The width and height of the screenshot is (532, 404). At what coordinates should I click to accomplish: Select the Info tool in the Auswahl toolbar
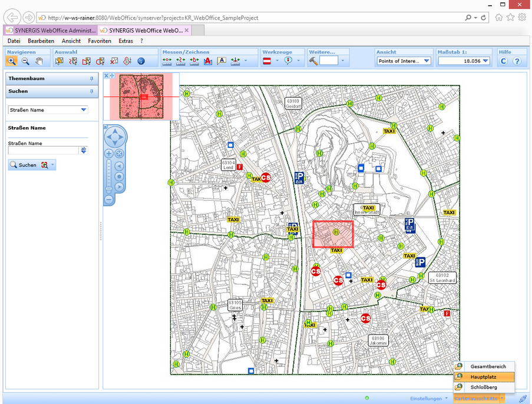coord(141,61)
